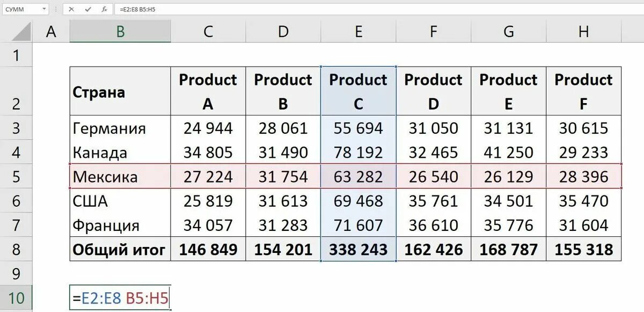Click the Страна header cell
This screenshot has width=644, height=312.
(x=120, y=91)
